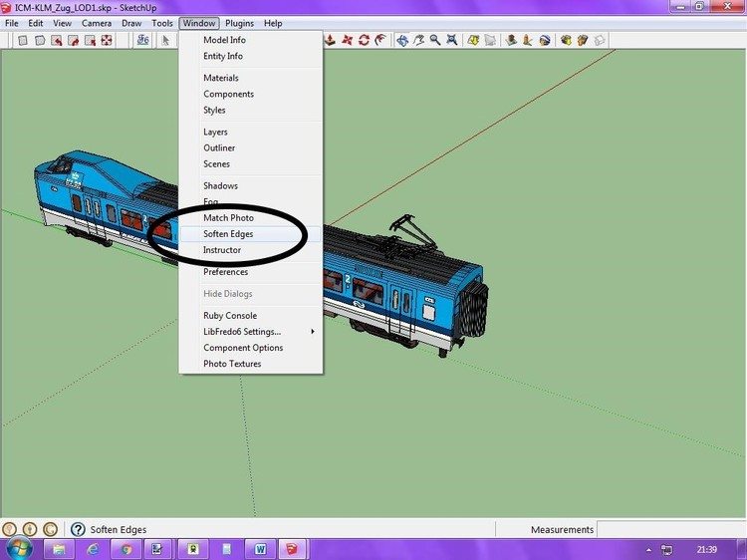Switch to Microsoft Word on taskbar

[260, 549]
